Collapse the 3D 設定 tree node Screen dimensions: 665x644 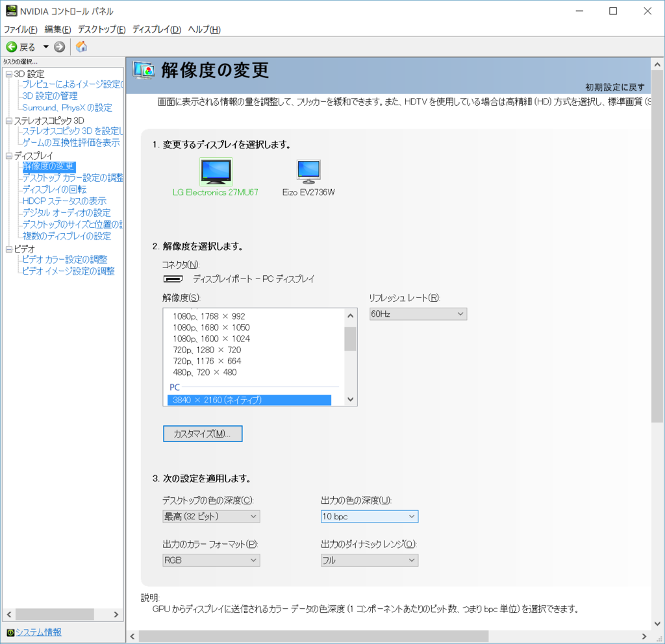(9, 74)
